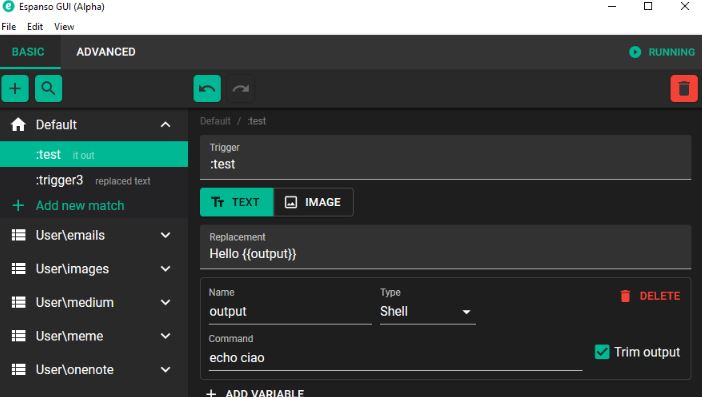Delete the match with red trash button
This screenshot has width=702, height=397.
coord(684,88)
